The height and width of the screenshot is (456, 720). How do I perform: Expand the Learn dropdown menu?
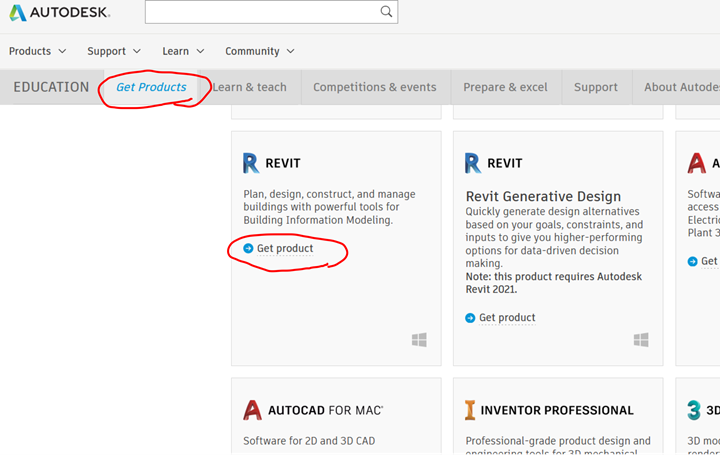pyautogui.click(x=183, y=51)
